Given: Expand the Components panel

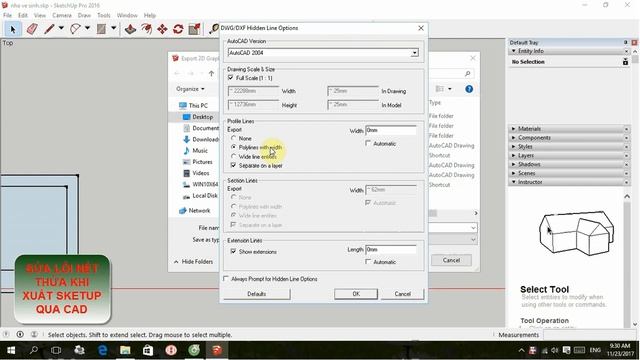Looking at the screenshot, I should tap(514, 138).
